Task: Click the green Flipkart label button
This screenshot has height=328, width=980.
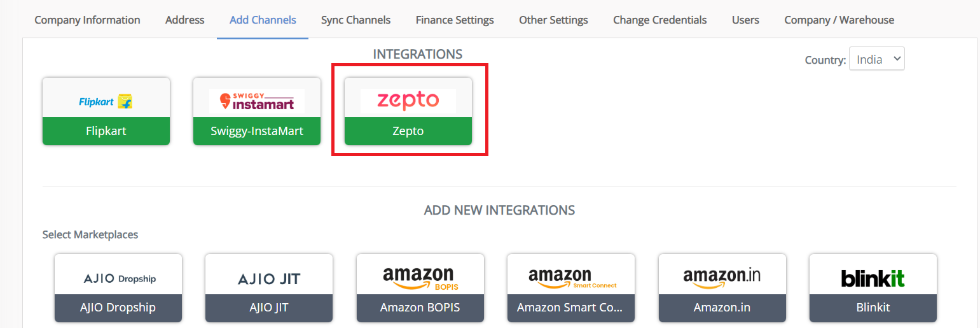Action: click(x=106, y=131)
